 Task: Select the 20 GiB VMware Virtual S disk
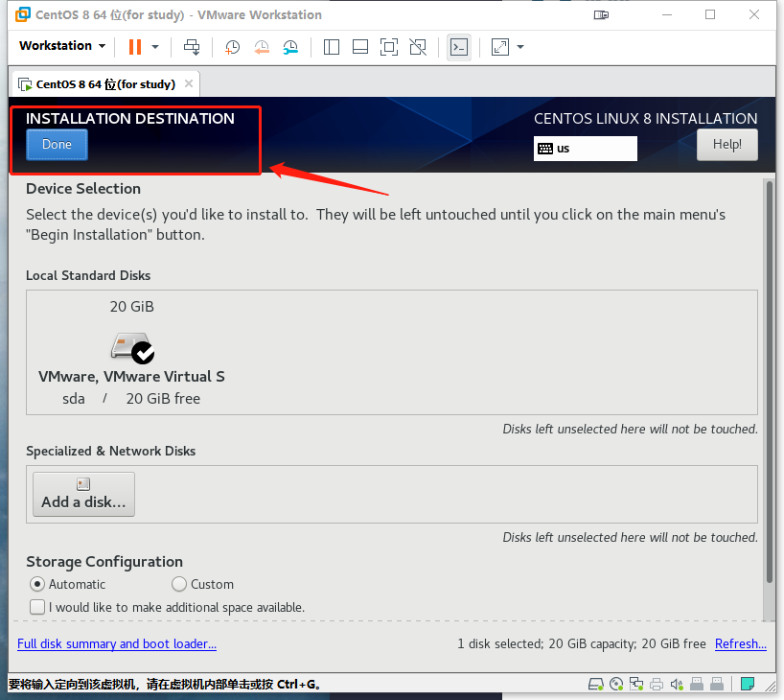(132, 352)
